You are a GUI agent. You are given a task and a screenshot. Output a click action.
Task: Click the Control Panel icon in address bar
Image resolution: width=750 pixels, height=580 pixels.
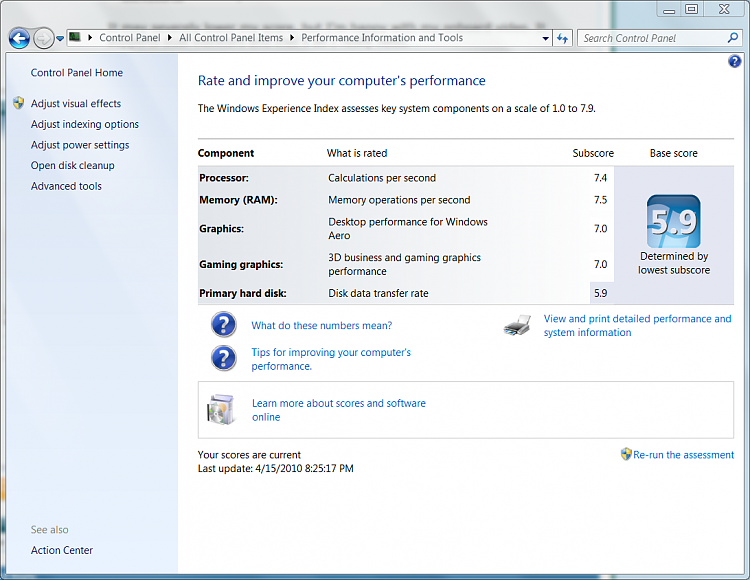(75, 37)
